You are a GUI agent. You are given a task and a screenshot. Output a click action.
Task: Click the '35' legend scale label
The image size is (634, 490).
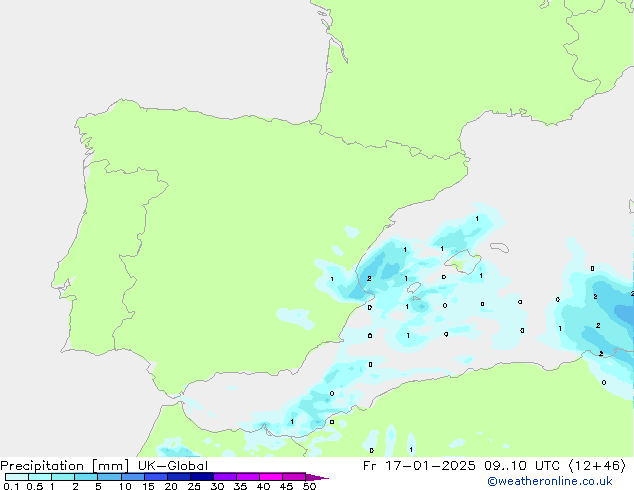pyautogui.click(x=240, y=486)
